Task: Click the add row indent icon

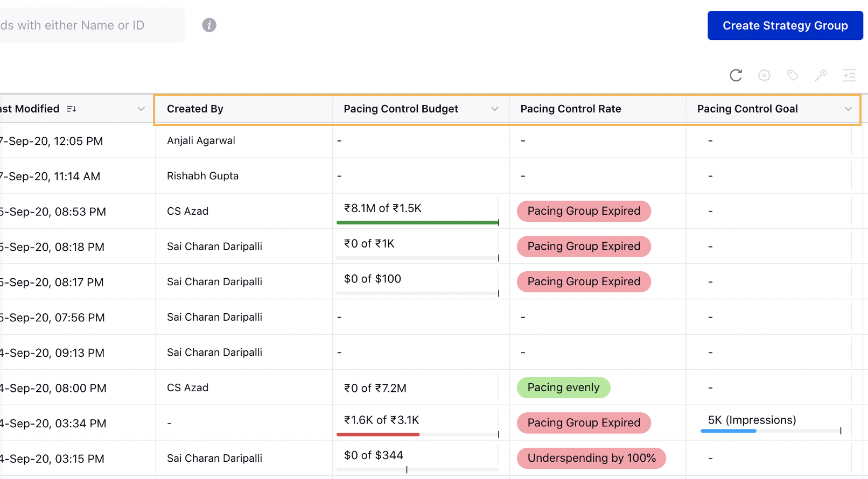Action: click(x=849, y=75)
